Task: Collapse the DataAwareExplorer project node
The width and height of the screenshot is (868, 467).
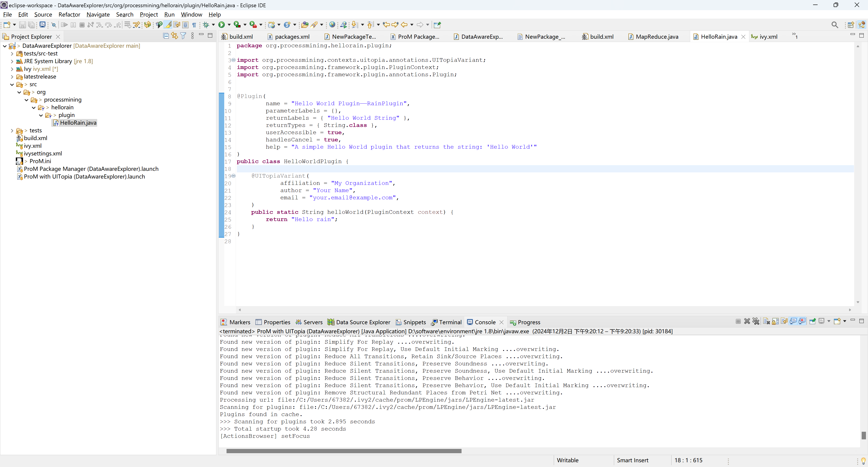Action: click(5, 46)
